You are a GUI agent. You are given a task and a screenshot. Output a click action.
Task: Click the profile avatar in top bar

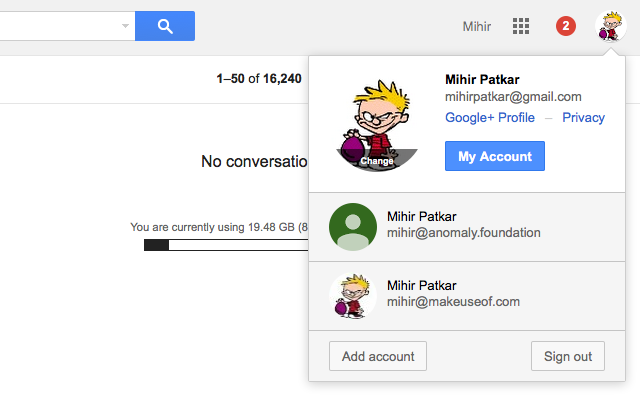[x=611, y=26]
